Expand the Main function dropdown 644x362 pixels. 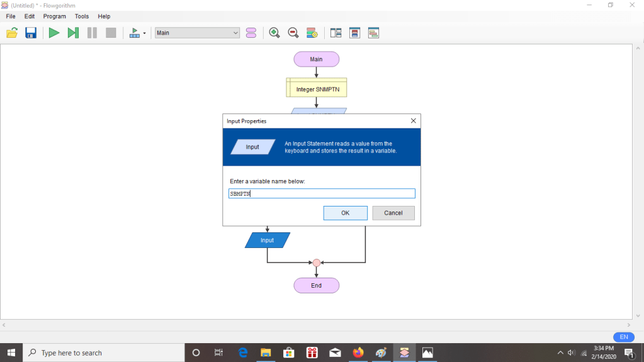(235, 33)
